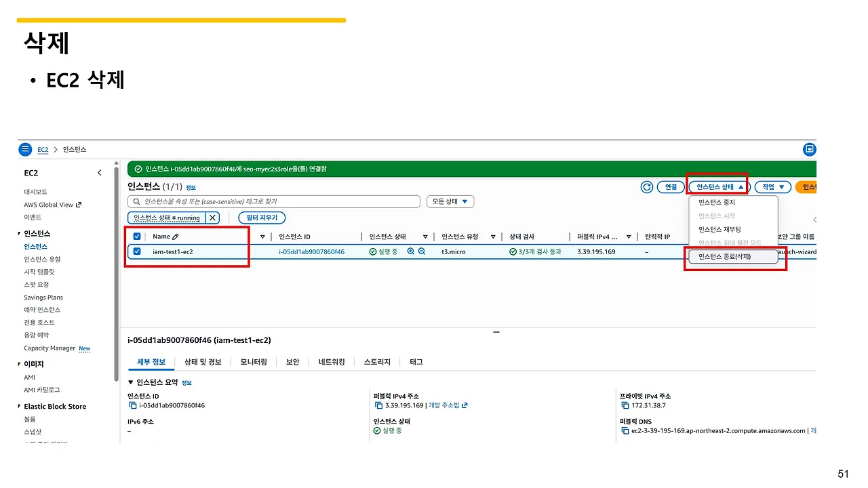The image size is (868, 488).
Task: Click the instance search field
Action: pos(274,201)
